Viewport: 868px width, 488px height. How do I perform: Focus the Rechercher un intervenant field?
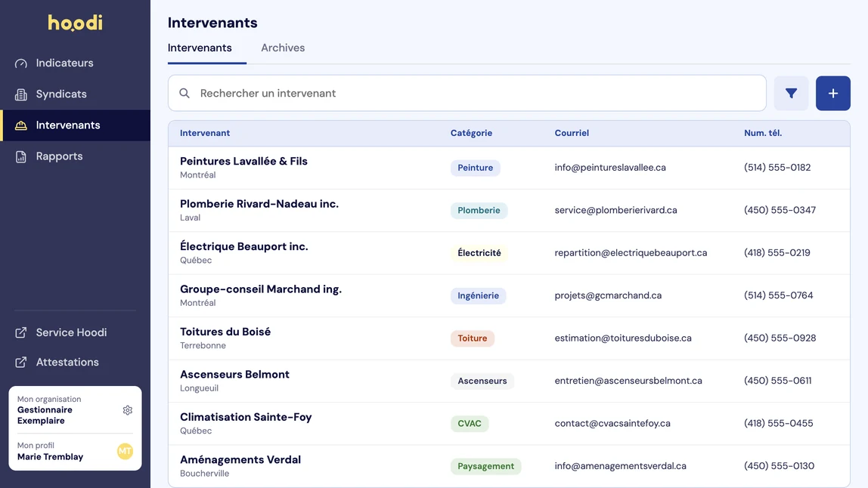[467, 94]
